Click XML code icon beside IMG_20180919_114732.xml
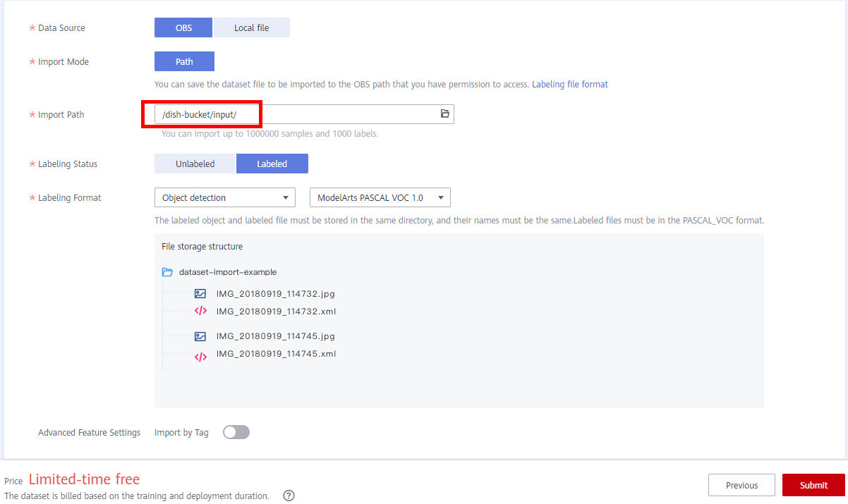This screenshot has width=848, height=504. 200,312
